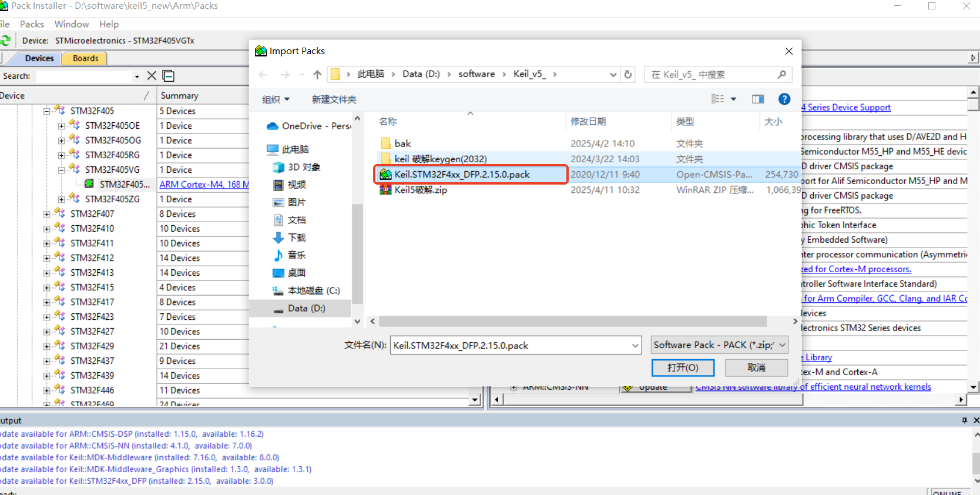The image size is (980, 495).
Task: Click the 打开(O) button
Action: click(683, 367)
